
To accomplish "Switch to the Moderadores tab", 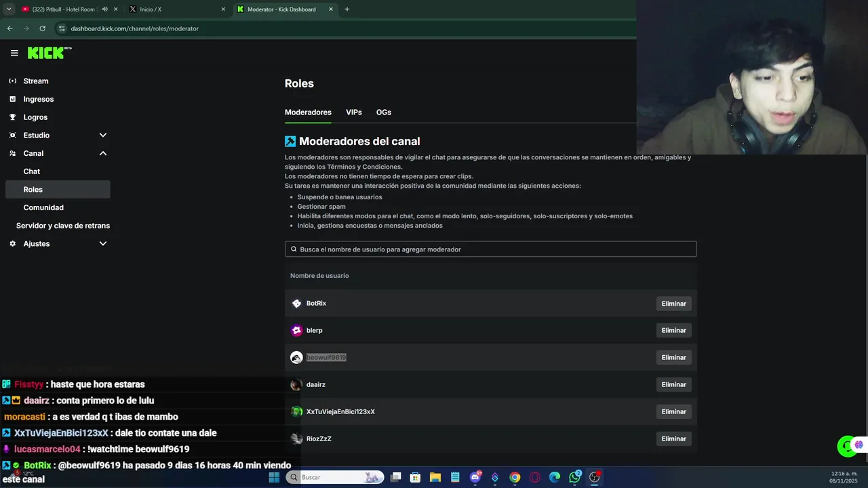I will tap(308, 112).
